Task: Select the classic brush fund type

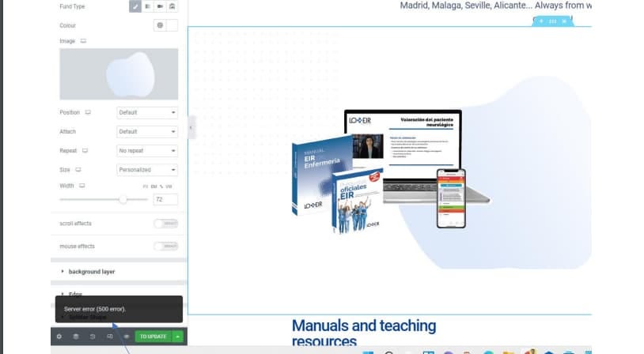Action: click(x=135, y=6)
